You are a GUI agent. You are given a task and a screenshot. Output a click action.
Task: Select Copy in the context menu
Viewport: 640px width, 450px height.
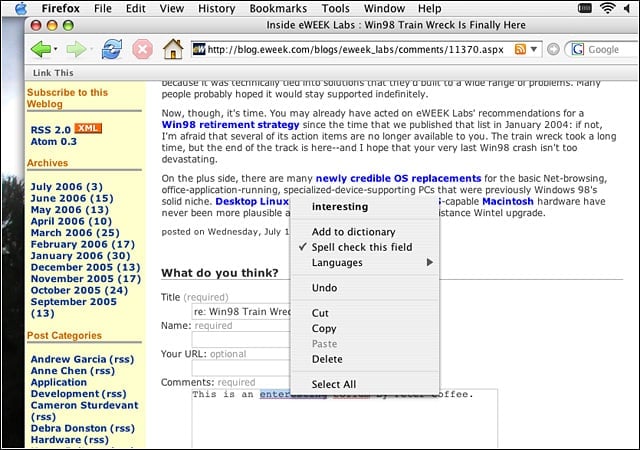365,328
